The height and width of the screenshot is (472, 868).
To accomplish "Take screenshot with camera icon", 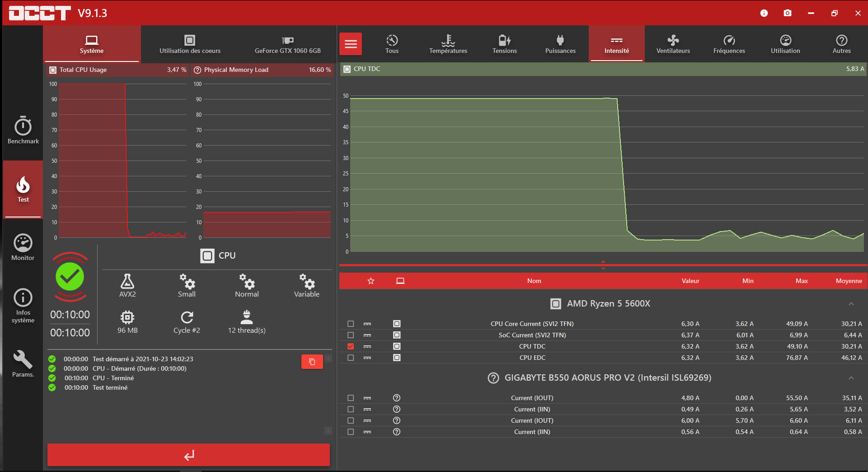I will 788,13.
